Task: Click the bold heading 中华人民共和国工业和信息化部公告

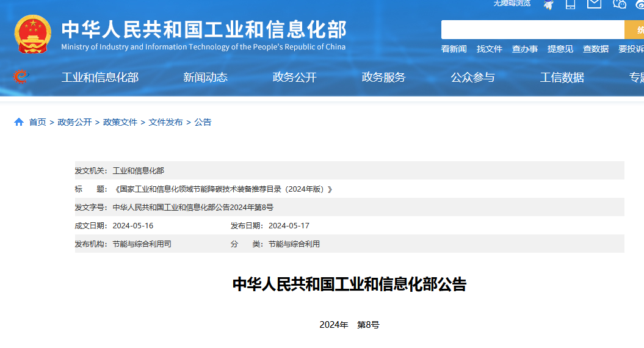Action: pos(350,285)
